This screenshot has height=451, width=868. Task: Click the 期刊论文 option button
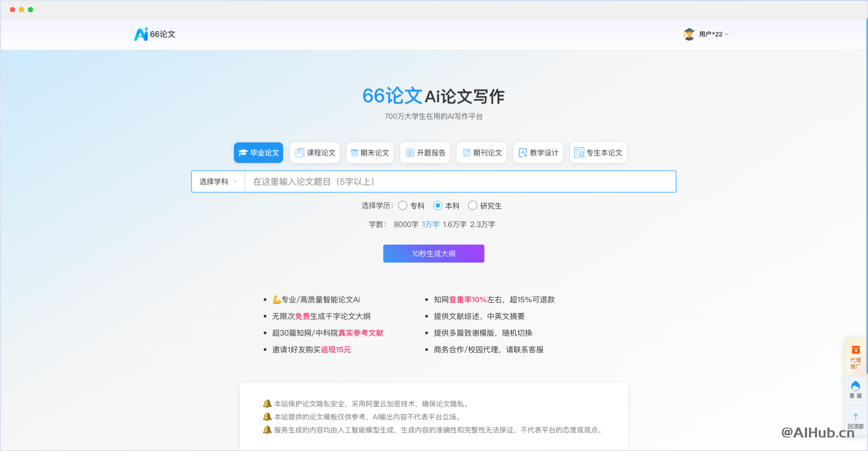pos(481,152)
